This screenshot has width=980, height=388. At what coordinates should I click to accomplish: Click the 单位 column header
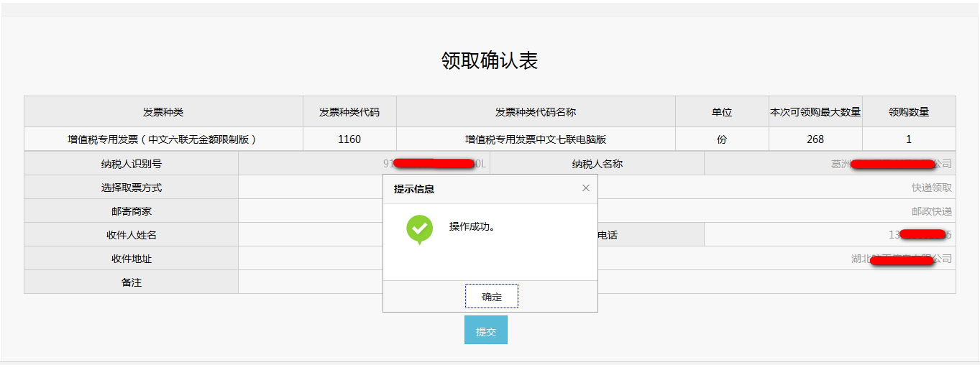(x=722, y=112)
